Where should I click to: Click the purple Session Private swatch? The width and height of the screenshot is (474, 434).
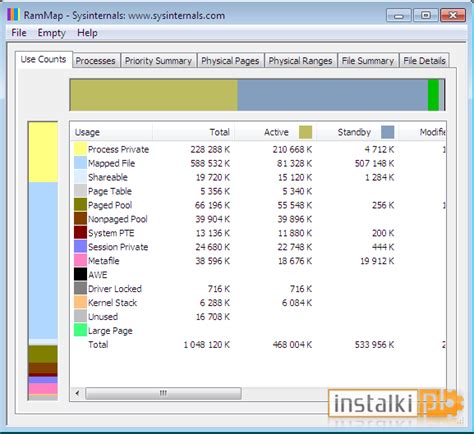(x=80, y=247)
